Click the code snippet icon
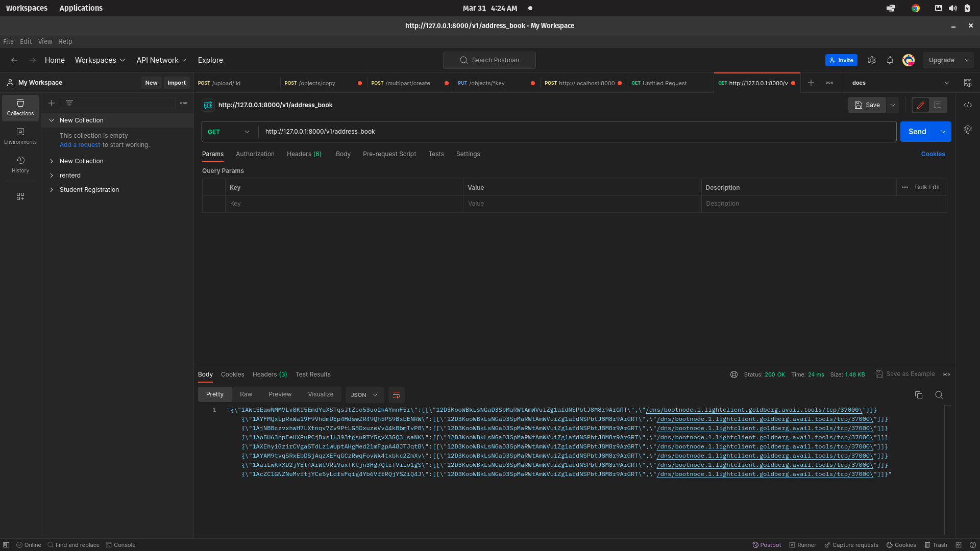Image resolution: width=980 pixels, height=551 pixels. click(967, 105)
